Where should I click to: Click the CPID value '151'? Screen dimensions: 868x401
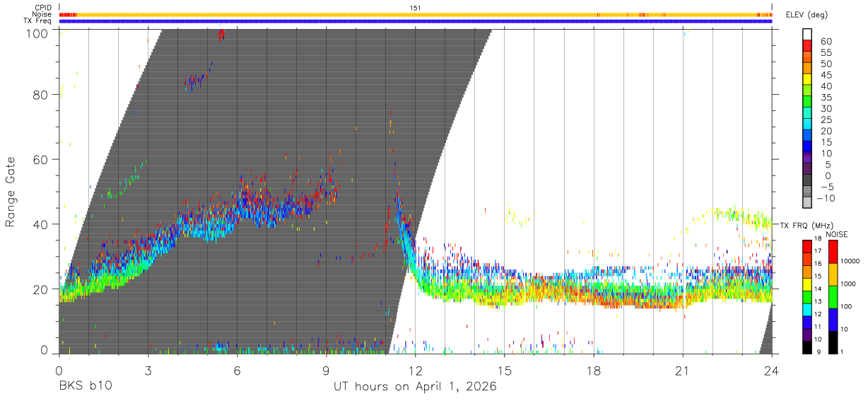415,8
